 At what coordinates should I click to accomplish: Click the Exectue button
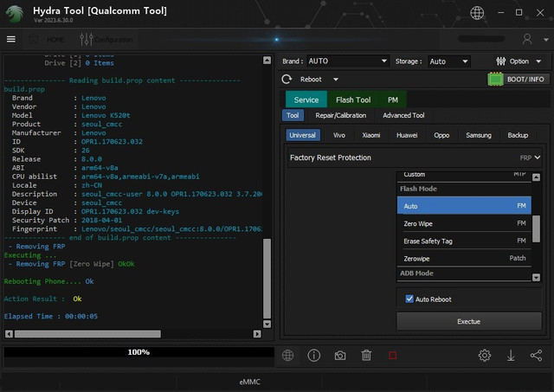point(468,321)
